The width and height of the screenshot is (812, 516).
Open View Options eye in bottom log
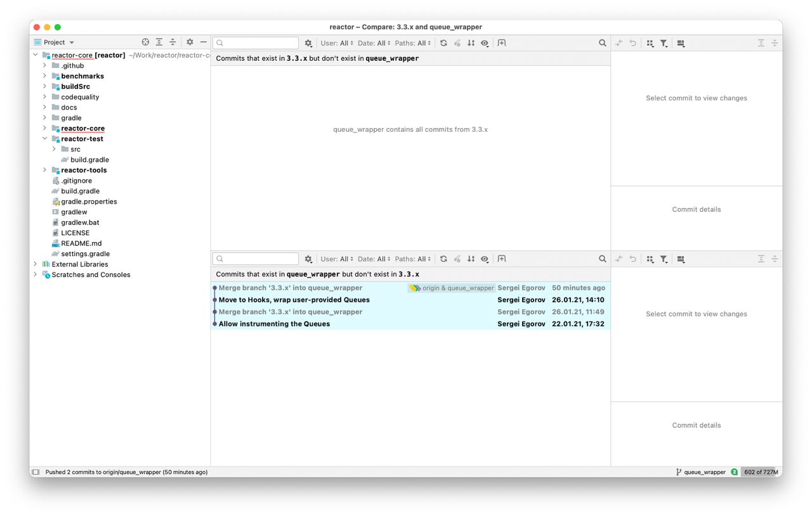[x=485, y=259]
